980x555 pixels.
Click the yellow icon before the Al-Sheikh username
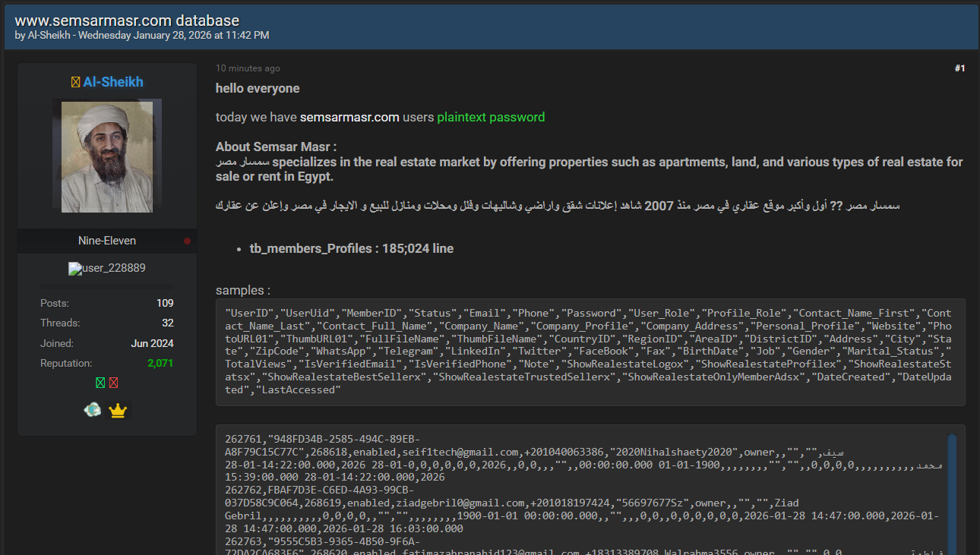pos(75,82)
